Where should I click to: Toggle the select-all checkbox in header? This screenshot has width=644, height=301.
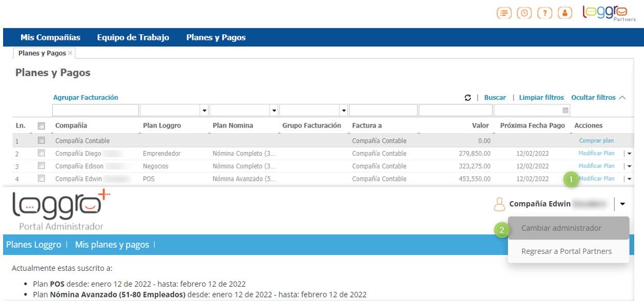tap(41, 126)
